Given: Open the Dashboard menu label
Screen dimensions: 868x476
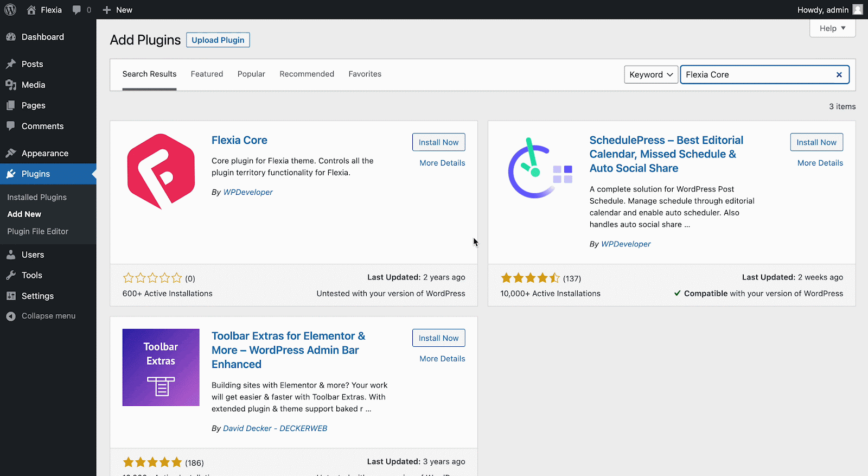Looking at the screenshot, I should click(x=43, y=37).
